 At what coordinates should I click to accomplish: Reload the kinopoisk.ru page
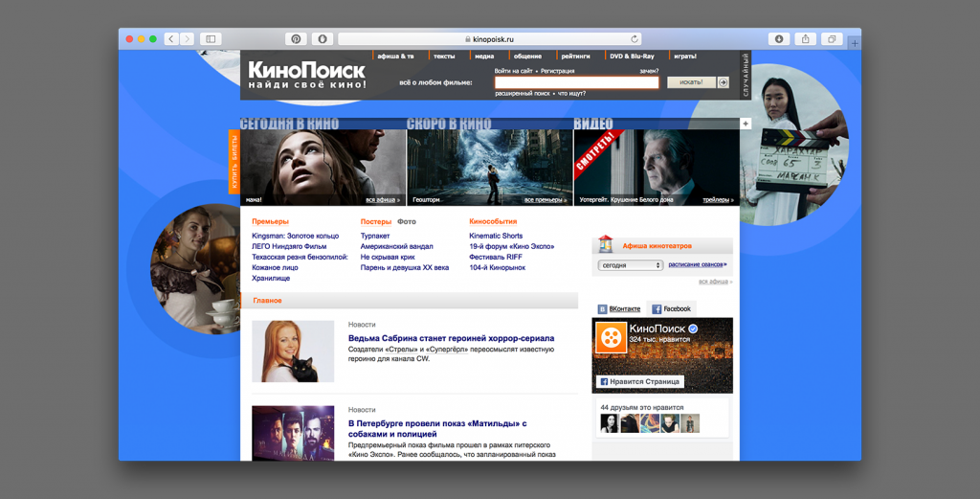point(635,39)
